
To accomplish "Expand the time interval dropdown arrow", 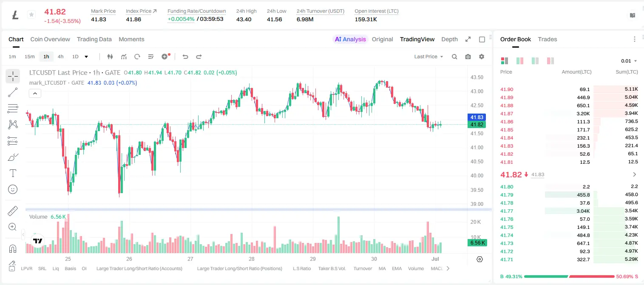I will point(86,57).
